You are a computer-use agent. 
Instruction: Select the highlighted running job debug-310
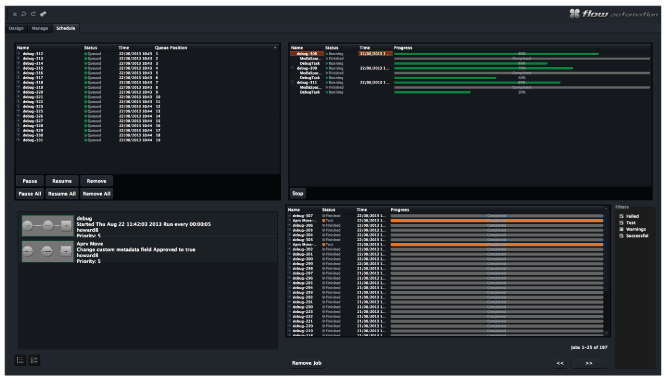click(307, 54)
